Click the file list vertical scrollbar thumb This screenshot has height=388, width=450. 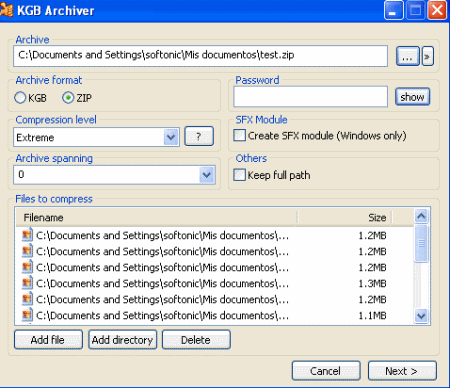421,243
